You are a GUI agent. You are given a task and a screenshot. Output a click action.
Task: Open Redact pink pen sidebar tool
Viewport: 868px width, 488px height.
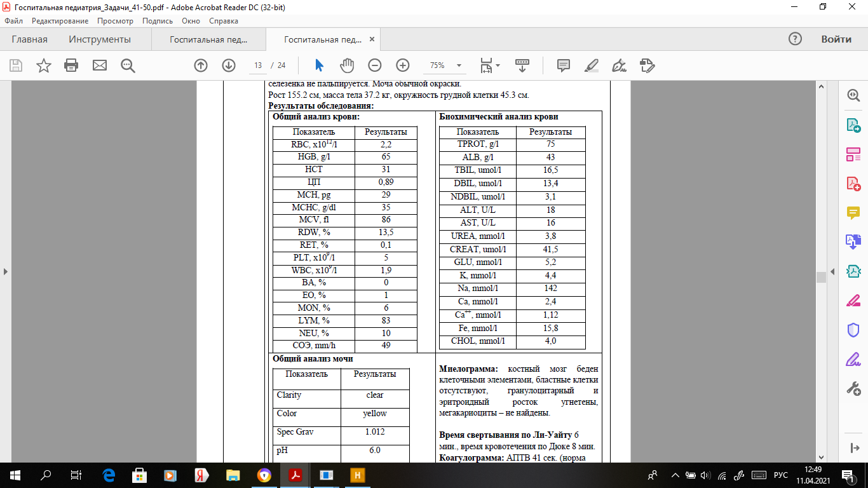[x=853, y=301]
